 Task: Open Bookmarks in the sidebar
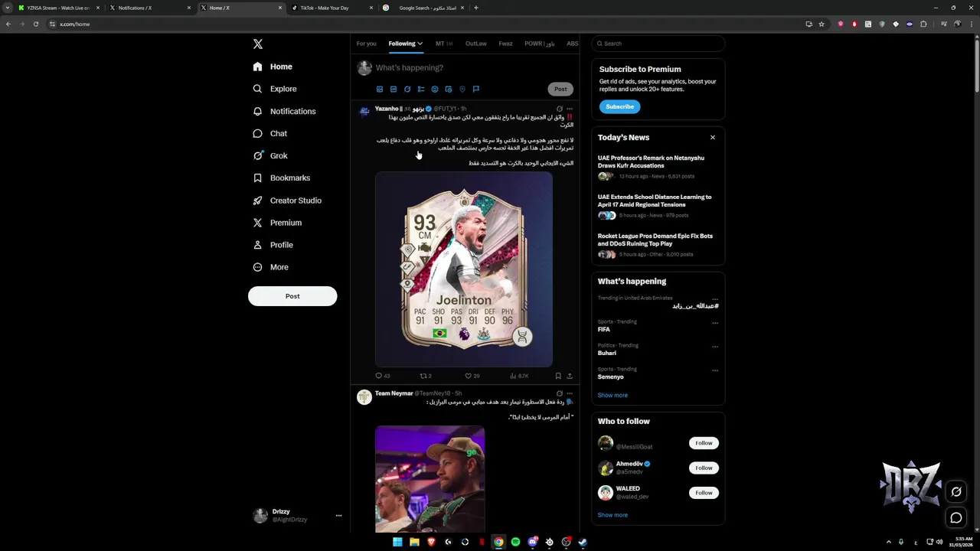(x=282, y=178)
